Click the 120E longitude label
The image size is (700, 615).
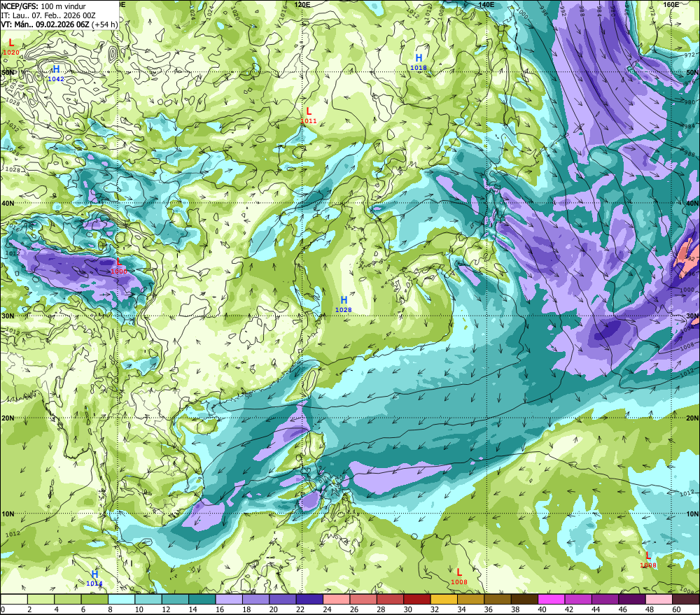click(302, 4)
